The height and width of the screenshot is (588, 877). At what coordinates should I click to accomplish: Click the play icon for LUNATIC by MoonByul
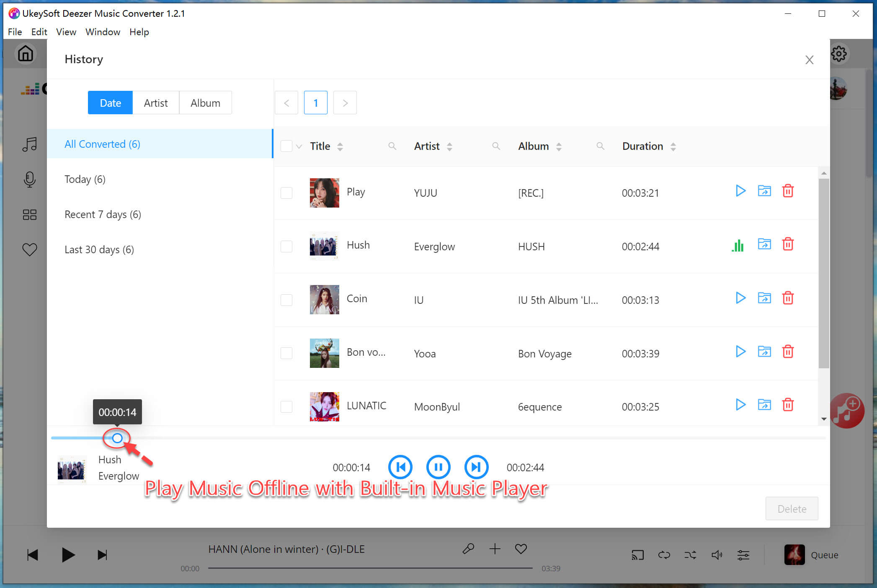[x=740, y=406]
